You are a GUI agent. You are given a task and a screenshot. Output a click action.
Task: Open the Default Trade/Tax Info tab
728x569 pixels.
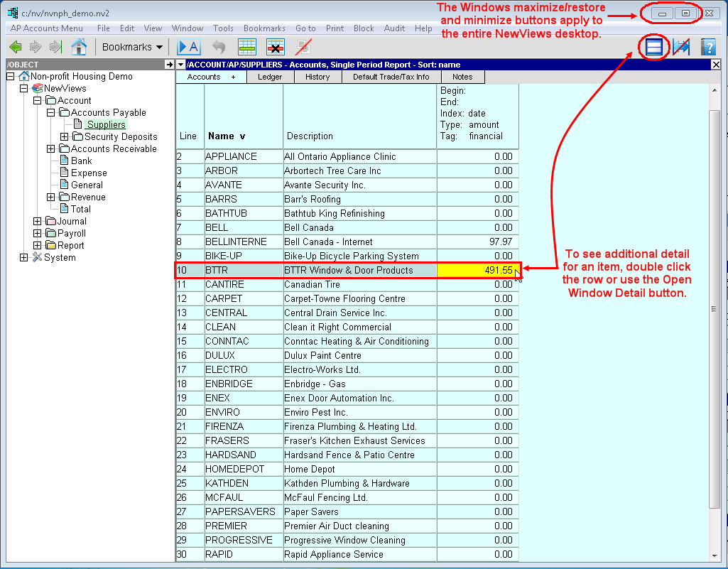[x=391, y=77]
